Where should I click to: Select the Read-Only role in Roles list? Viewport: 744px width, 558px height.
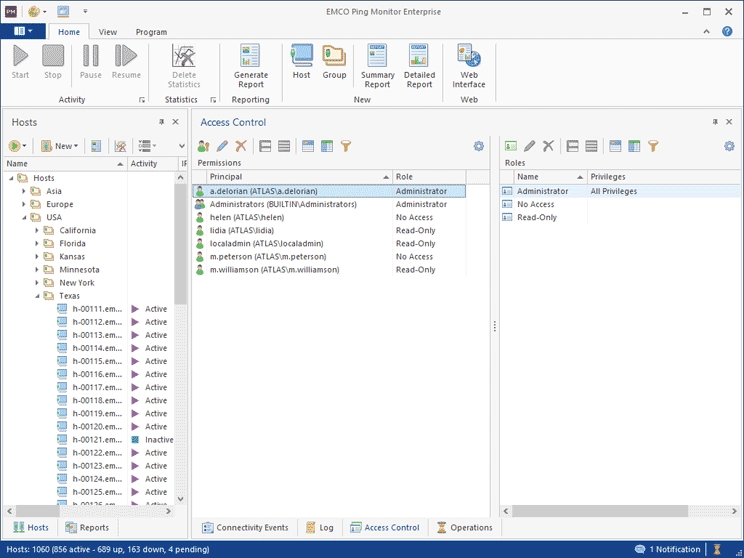point(620,217)
